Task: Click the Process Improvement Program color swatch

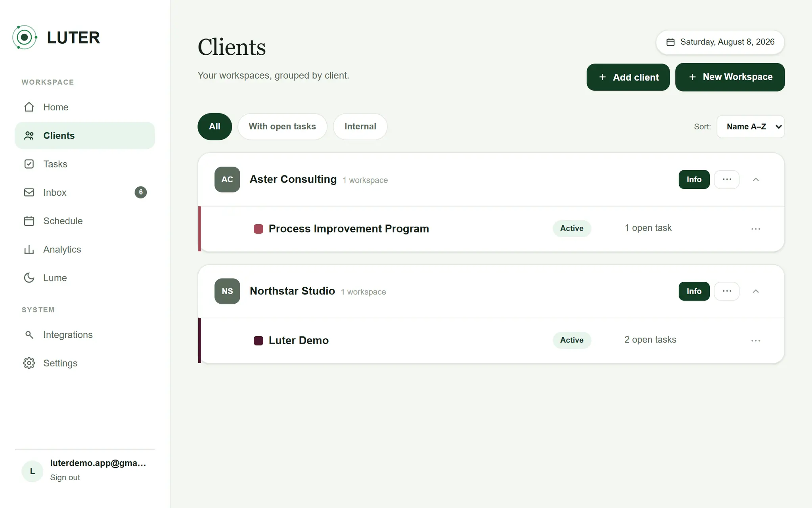Action: pos(259,229)
